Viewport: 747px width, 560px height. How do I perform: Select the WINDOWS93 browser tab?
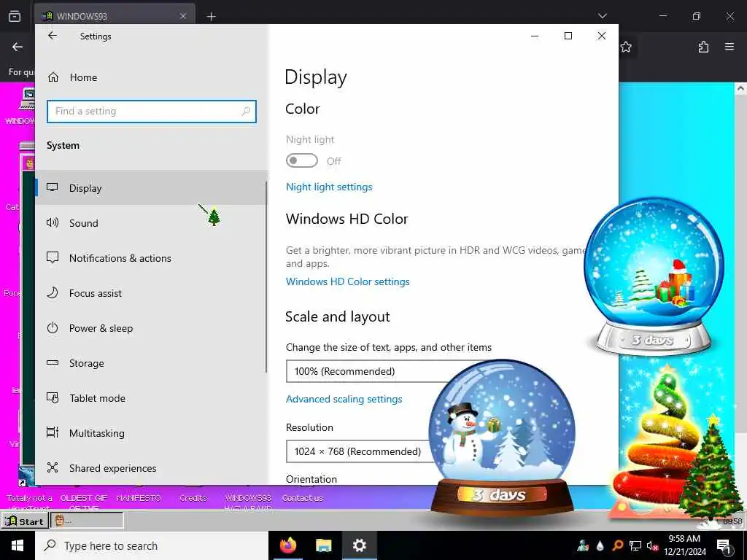click(115, 16)
